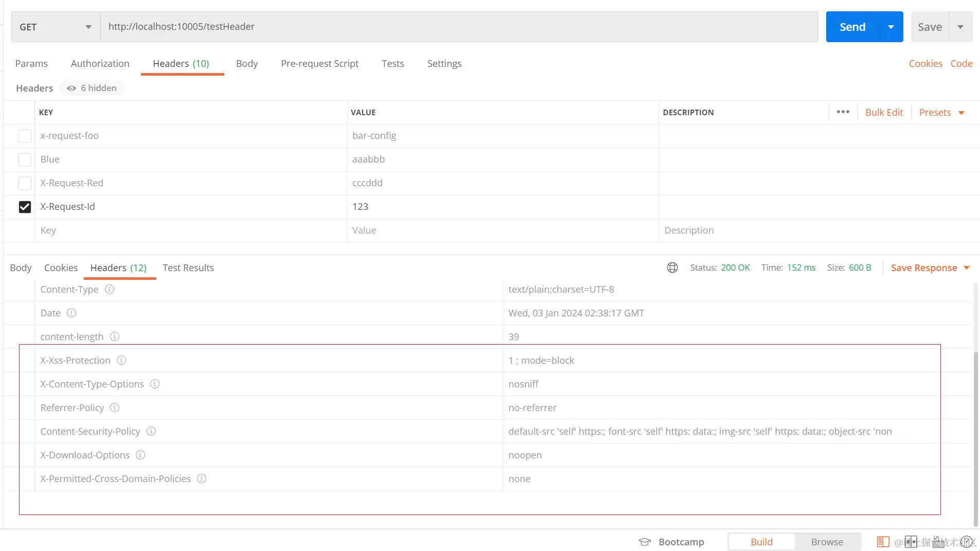Click the request URL input field
The height and width of the screenshot is (551, 980).
pyautogui.click(x=458, y=27)
